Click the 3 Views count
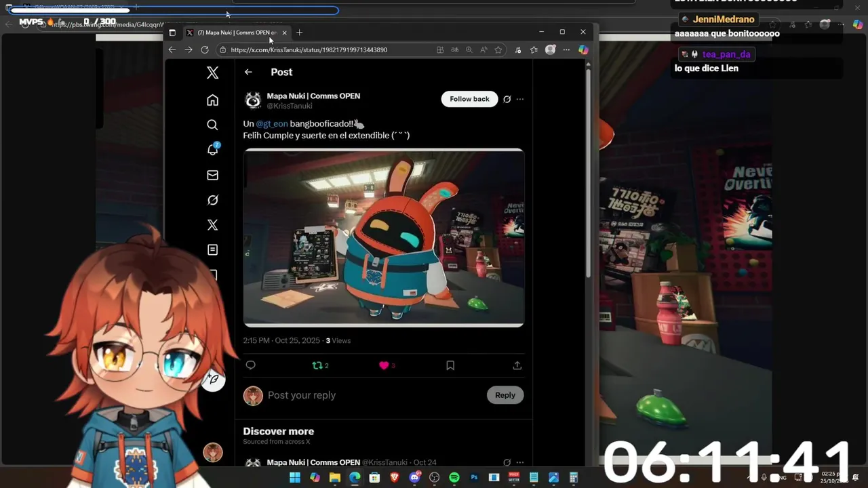Viewport: 868px width, 488px height. click(x=338, y=340)
